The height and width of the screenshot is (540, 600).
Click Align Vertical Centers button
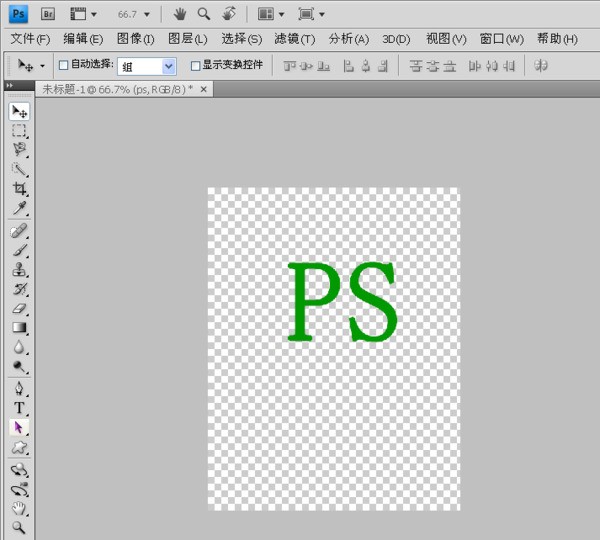tap(306, 66)
